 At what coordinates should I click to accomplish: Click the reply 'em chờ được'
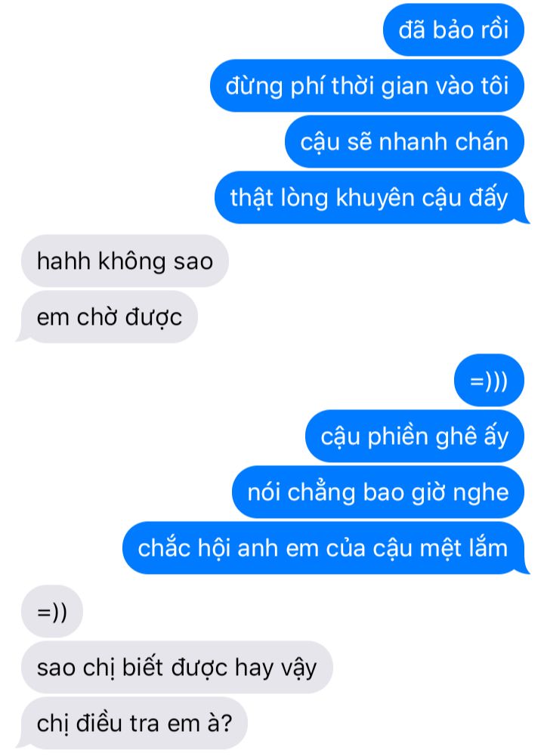pos(107,316)
